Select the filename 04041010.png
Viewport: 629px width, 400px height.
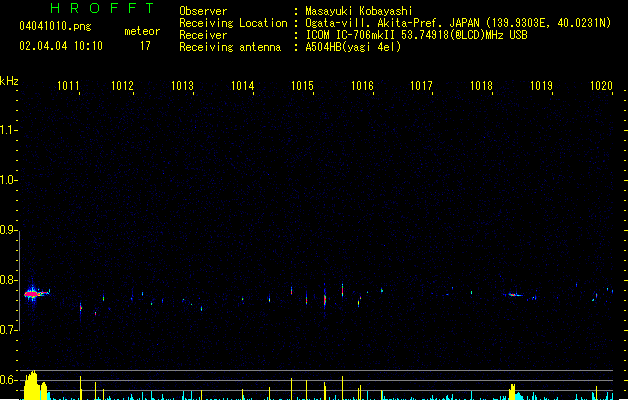tap(55, 26)
